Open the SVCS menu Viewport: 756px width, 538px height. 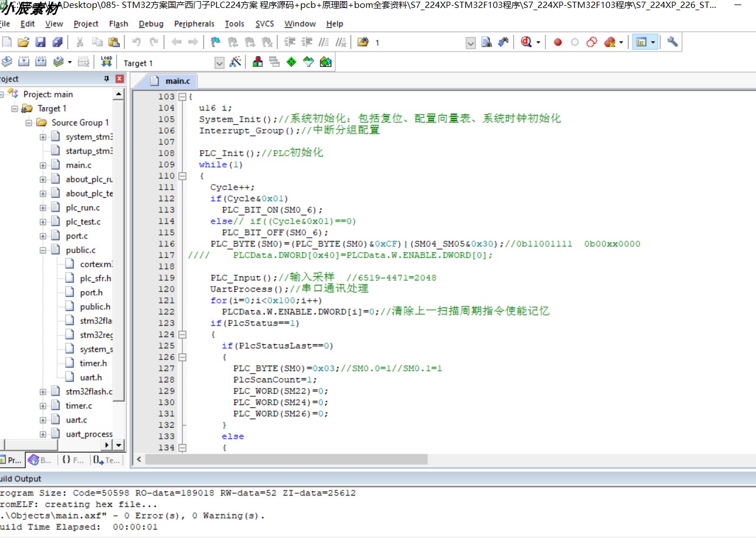coord(264,24)
